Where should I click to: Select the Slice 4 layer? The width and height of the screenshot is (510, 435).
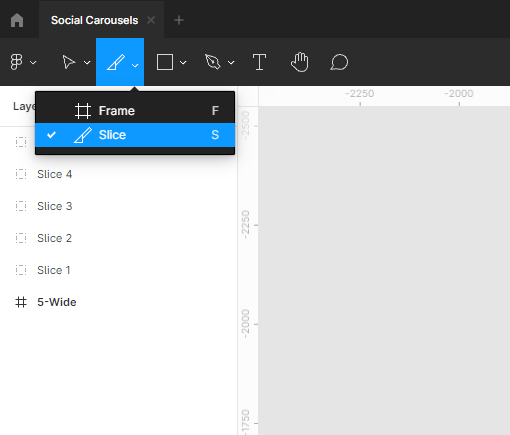55,174
